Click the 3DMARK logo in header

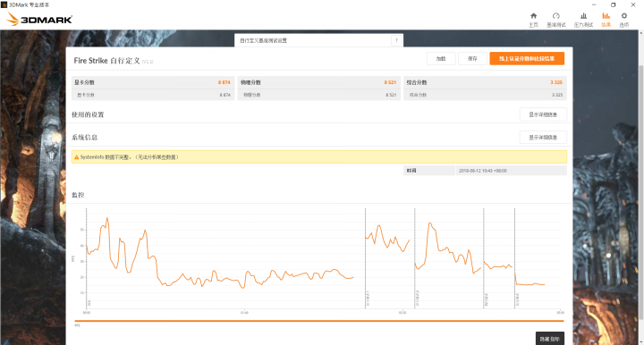click(39, 19)
